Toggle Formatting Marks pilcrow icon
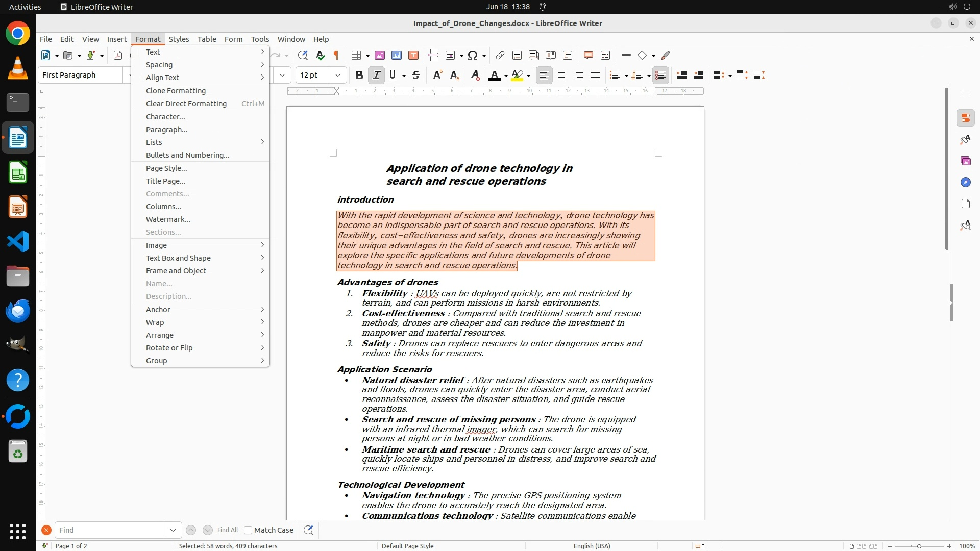980x551 pixels. pyautogui.click(x=336, y=55)
